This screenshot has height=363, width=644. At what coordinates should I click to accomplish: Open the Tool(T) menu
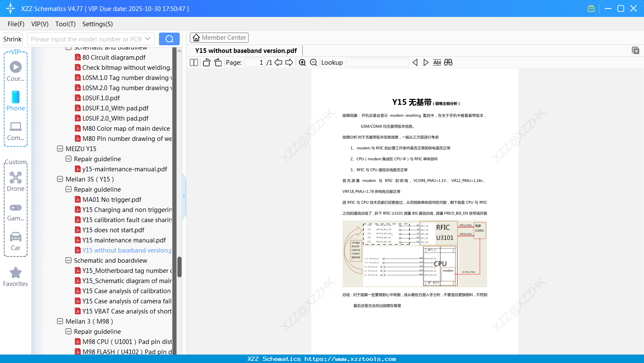click(x=65, y=24)
